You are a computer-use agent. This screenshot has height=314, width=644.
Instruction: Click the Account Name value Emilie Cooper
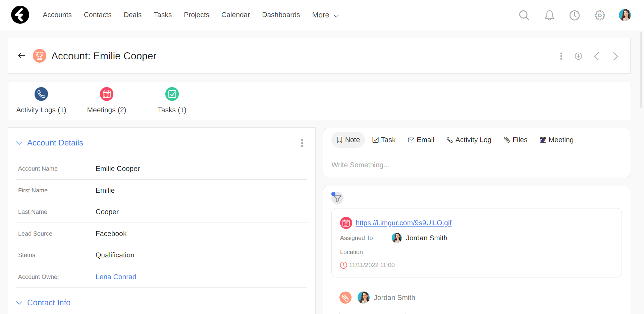(x=118, y=169)
